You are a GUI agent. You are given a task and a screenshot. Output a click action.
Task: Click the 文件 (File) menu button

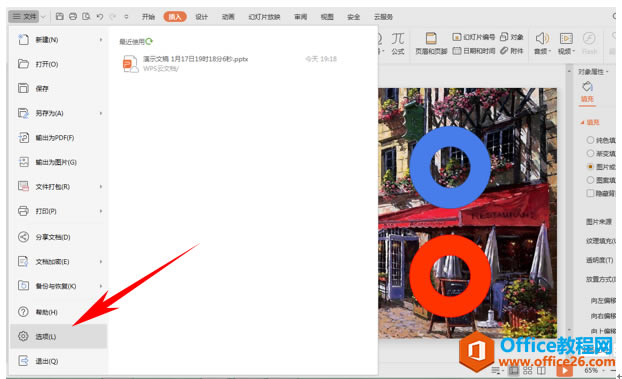23,17
